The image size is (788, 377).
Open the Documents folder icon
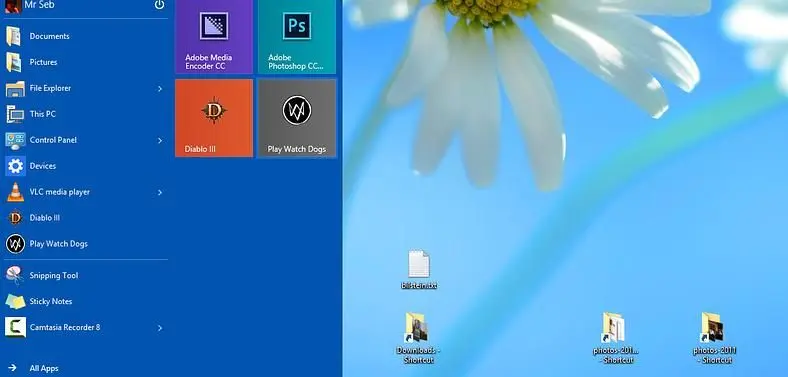point(14,36)
